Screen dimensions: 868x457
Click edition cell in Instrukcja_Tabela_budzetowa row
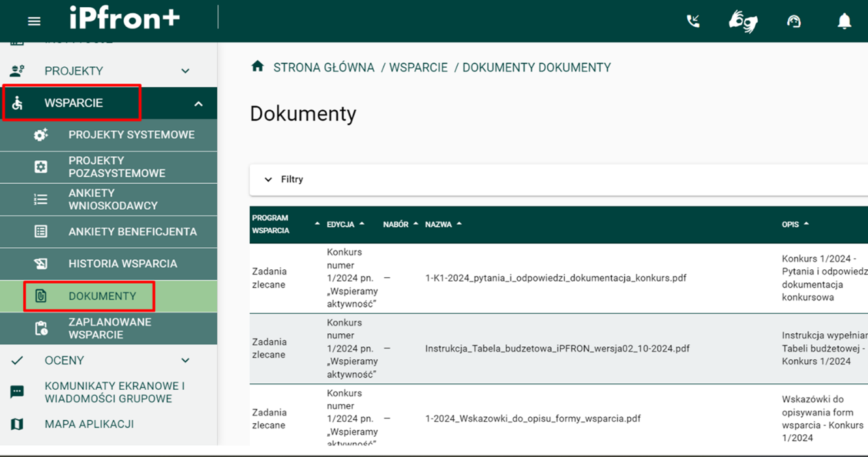tap(352, 348)
